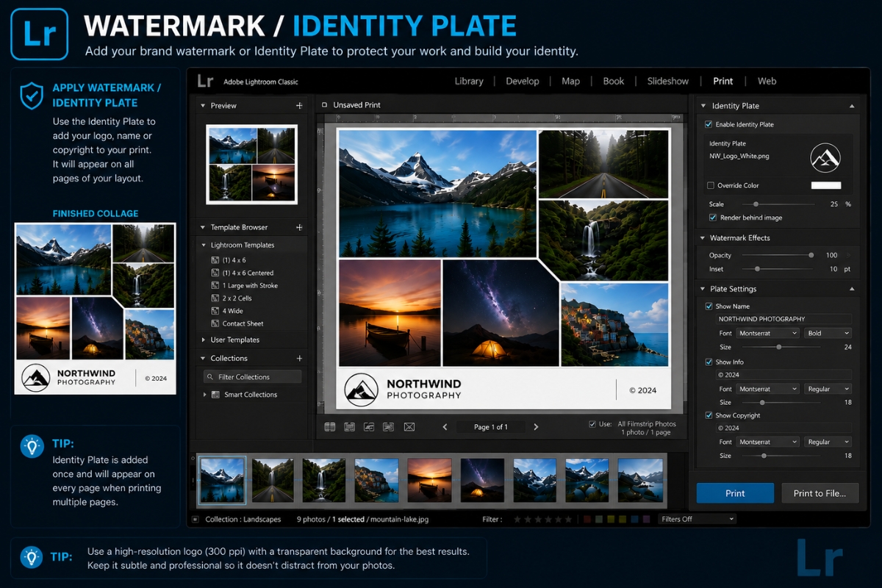This screenshot has width=882, height=588.
Task: Switch to the Develop module
Action: (x=523, y=82)
